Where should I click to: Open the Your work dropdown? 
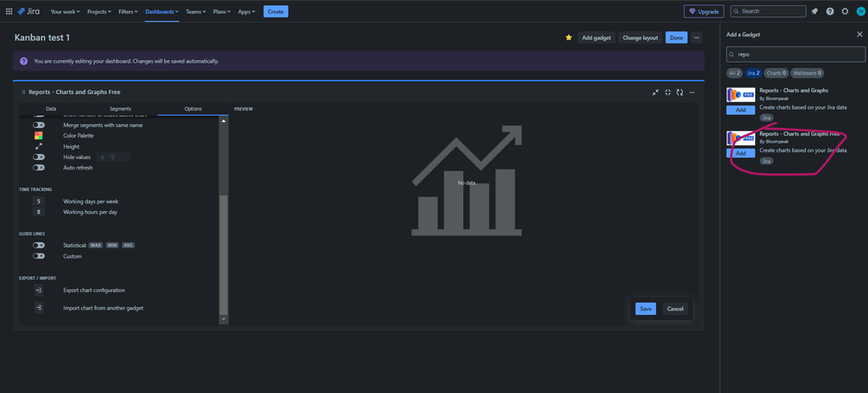(65, 11)
